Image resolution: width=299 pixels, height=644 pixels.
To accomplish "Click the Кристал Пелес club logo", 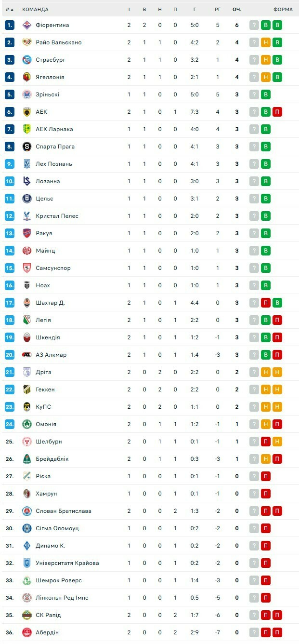I will point(27,216).
